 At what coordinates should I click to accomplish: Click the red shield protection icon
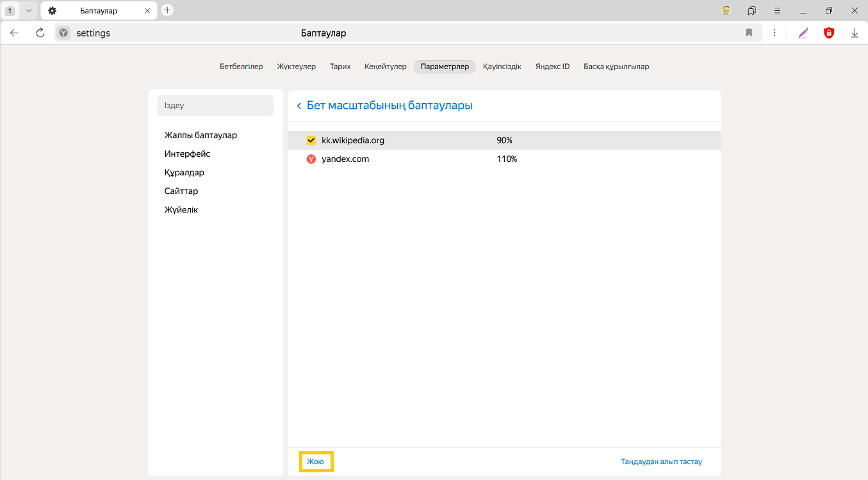829,33
